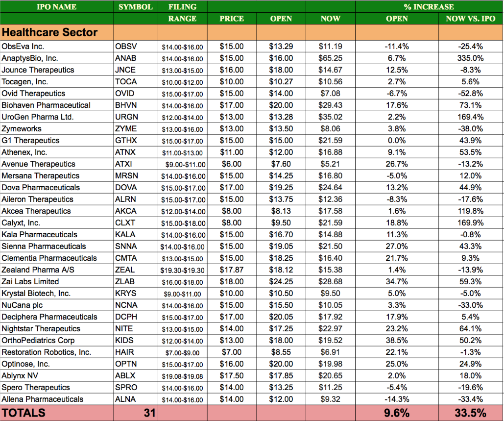Screen dimensions: 504x421
Task: Select the "SYMBOL" column header
Action: (x=135, y=7)
